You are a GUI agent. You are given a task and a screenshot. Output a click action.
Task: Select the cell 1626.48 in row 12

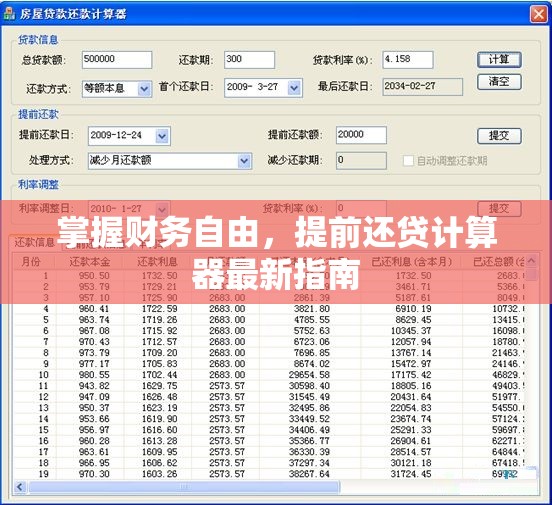(x=159, y=397)
